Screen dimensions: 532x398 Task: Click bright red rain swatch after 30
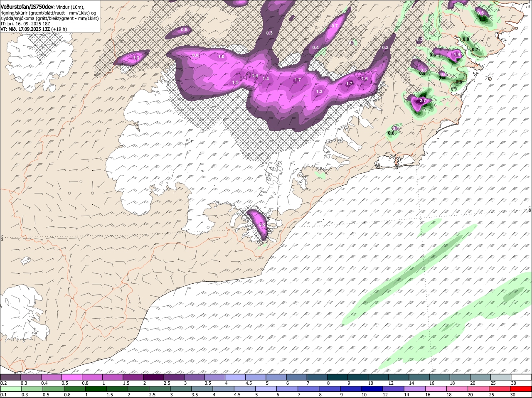[521, 389]
